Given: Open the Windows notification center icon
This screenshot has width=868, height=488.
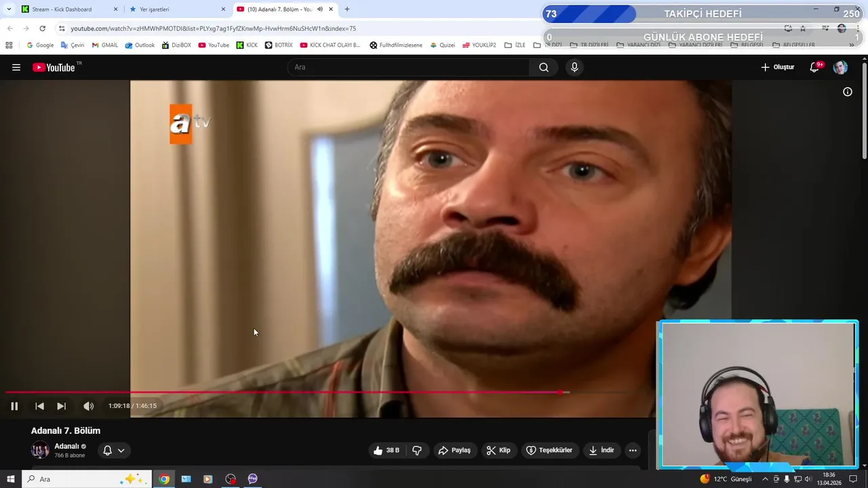Looking at the screenshot, I should click(853, 479).
